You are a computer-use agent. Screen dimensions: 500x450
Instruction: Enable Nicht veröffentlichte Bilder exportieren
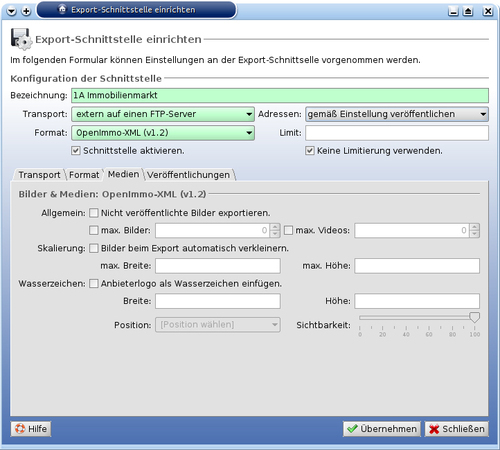click(94, 213)
